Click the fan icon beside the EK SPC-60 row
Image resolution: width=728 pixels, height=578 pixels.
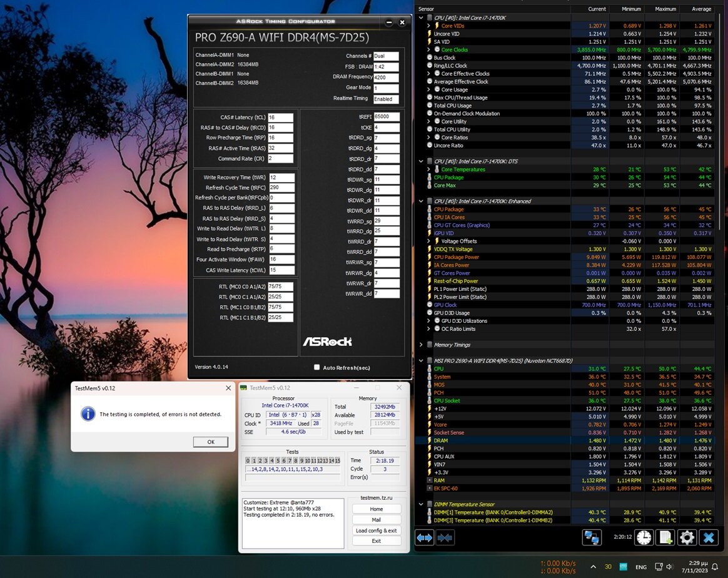pyautogui.click(x=430, y=488)
